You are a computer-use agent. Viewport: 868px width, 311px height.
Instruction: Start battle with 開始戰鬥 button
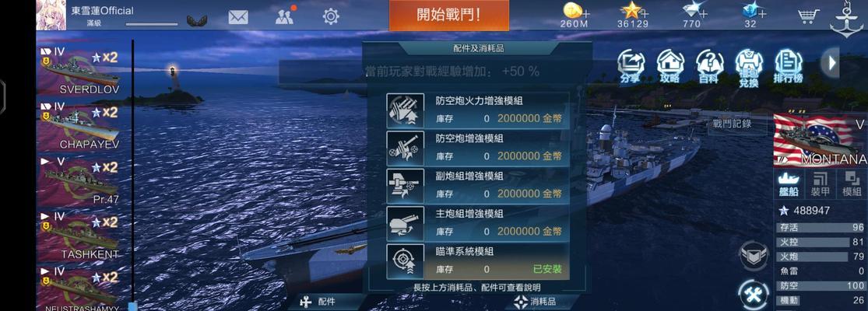pos(449,15)
